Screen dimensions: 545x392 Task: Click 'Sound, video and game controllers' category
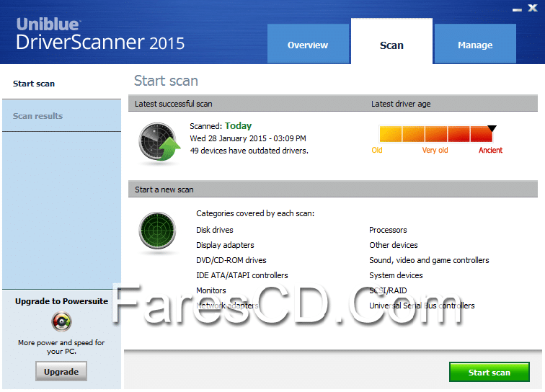click(429, 260)
